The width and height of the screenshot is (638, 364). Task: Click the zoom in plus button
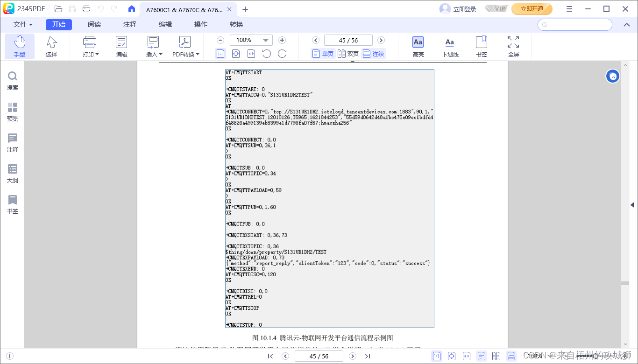click(x=282, y=40)
